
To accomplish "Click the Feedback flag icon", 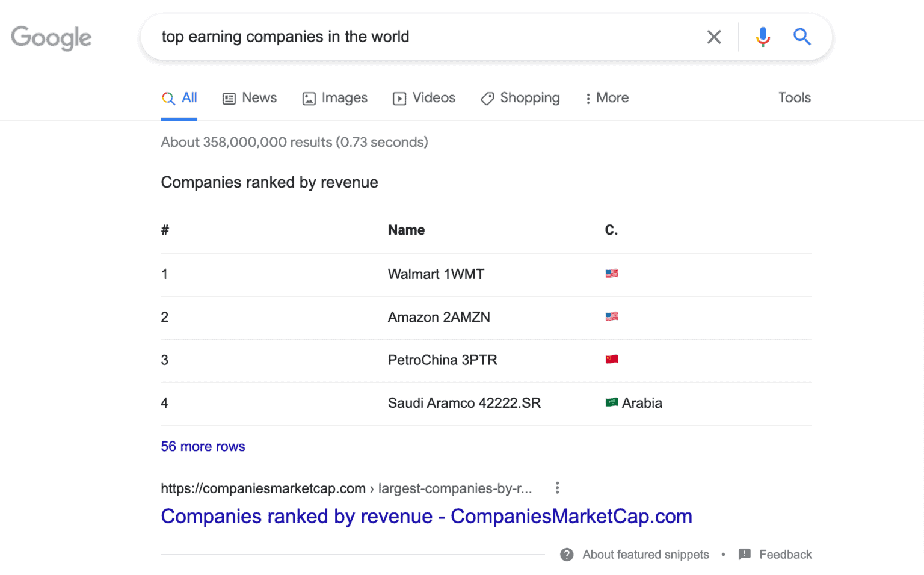I will tap(745, 554).
